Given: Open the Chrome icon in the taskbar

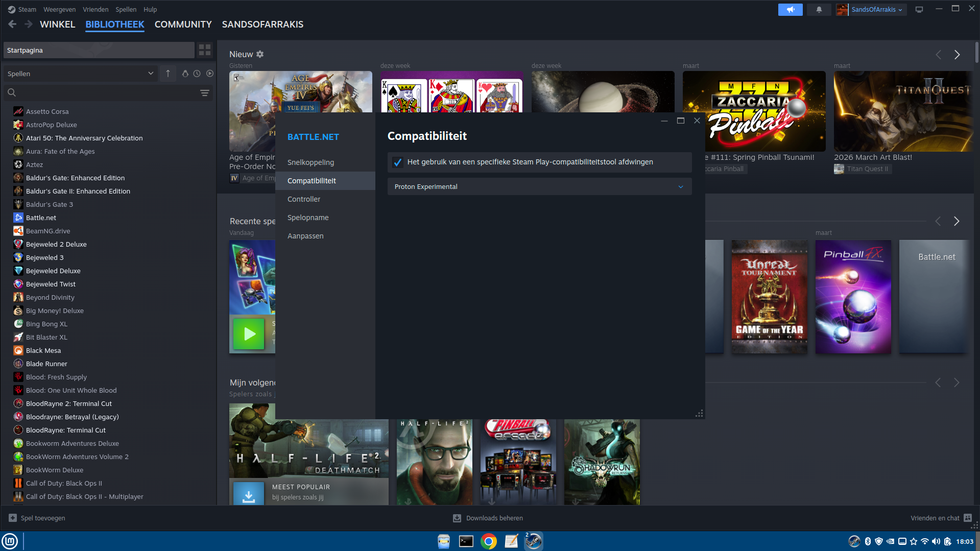Looking at the screenshot, I should pos(488,541).
